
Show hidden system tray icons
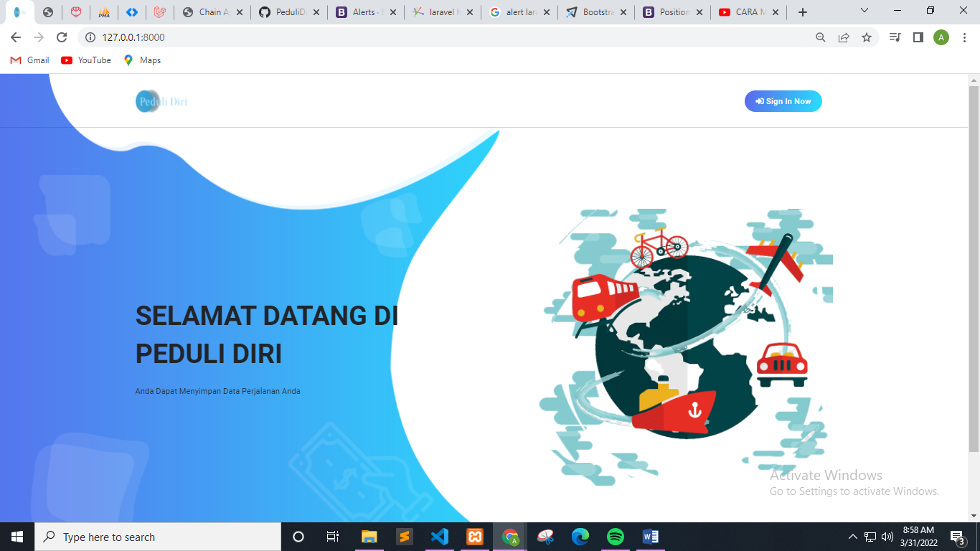852,537
